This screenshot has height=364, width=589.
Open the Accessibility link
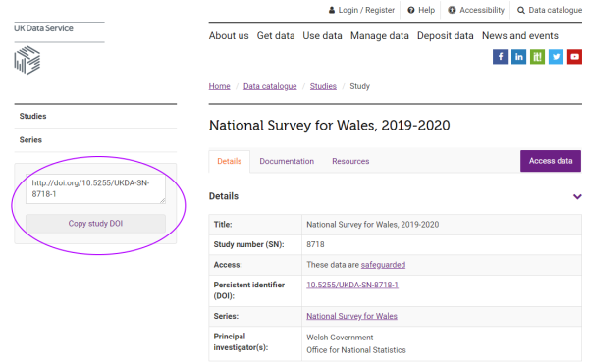pyautogui.click(x=476, y=10)
